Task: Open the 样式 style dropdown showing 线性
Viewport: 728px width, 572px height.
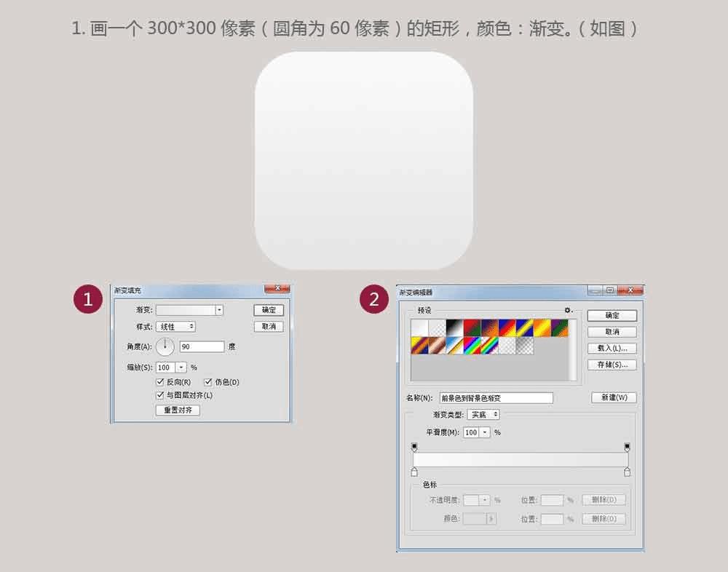Action: point(175,327)
